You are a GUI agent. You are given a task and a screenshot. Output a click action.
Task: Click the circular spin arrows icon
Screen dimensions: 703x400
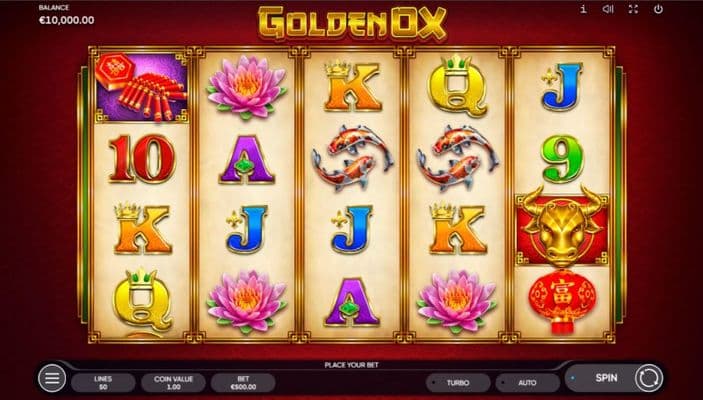[x=648, y=378]
